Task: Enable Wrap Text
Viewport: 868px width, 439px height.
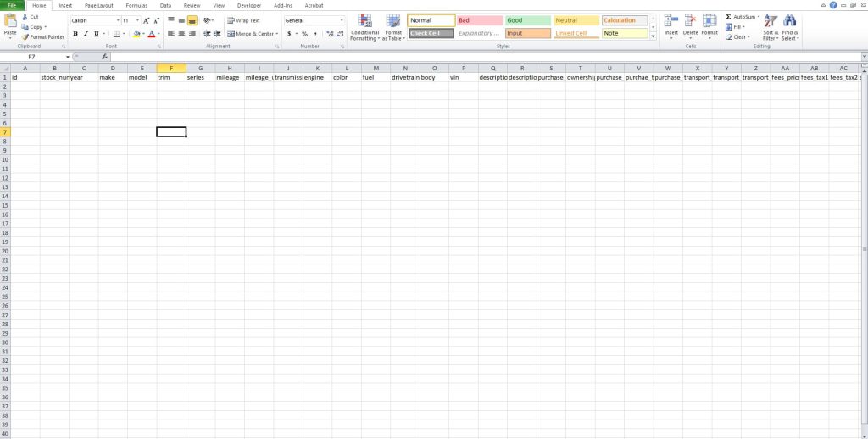Action: (243, 20)
